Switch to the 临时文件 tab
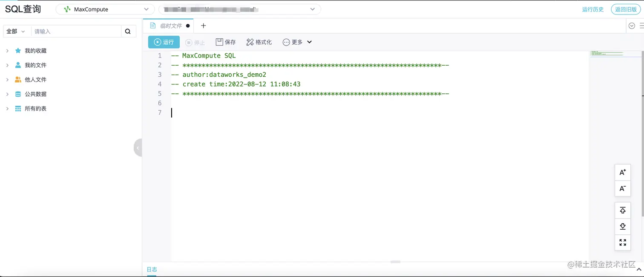 168,26
